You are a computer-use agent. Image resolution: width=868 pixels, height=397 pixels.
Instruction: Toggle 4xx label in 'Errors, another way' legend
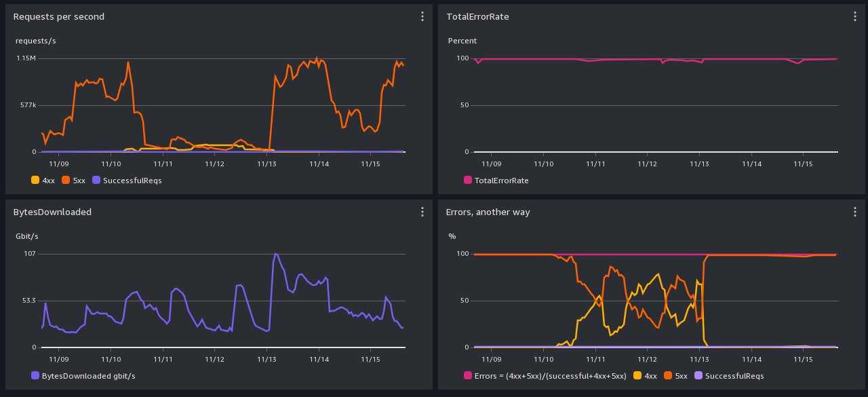click(x=650, y=376)
